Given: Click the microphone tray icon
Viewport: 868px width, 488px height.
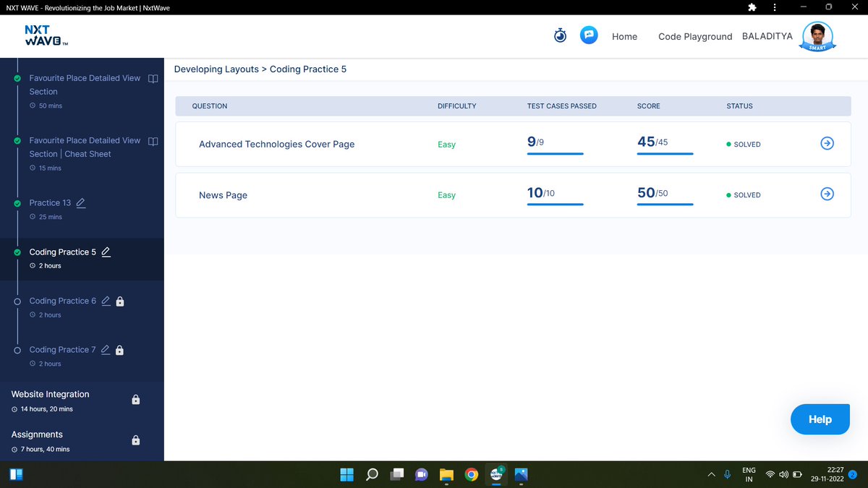Looking at the screenshot, I should [x=727, y=474].
